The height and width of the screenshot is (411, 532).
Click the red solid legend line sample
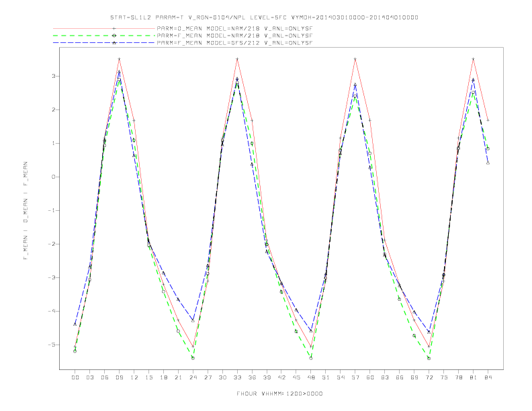pos(104,28)
